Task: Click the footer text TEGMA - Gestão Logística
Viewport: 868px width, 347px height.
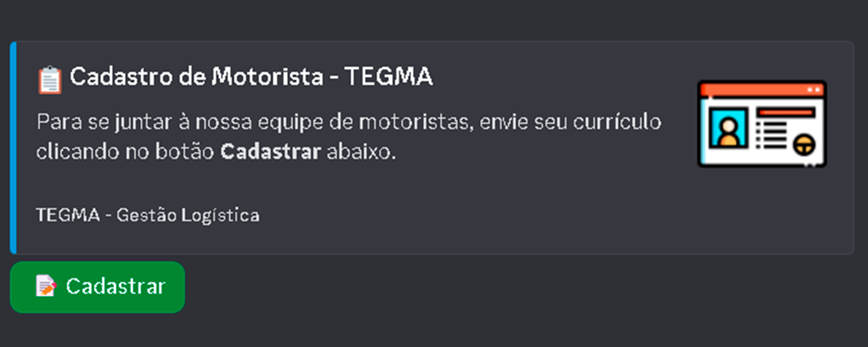Action: tap(148, 215)
